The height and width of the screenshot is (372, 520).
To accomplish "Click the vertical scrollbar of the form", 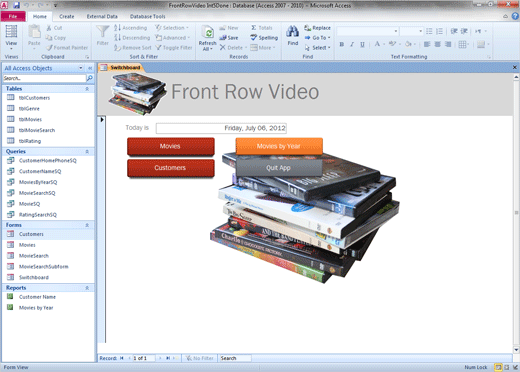I will coord(516,213).
